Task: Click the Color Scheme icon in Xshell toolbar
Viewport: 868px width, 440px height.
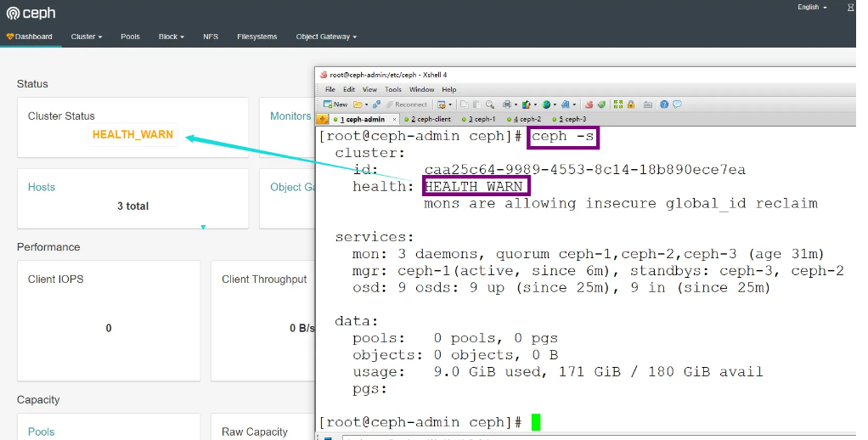Action: (x=526, y=104)
